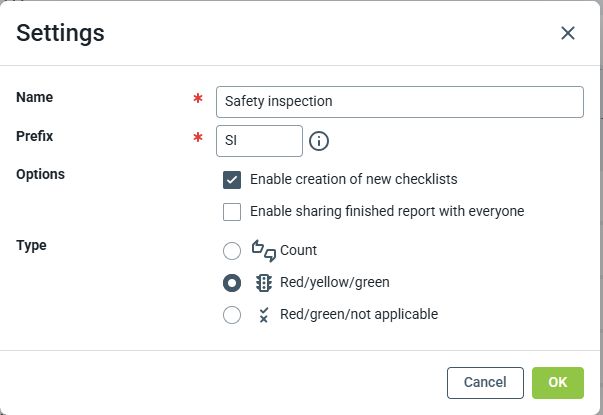603x415 pixels.
Task: Click into the Name field containing Safety inspection
Action: click(399, 102)
